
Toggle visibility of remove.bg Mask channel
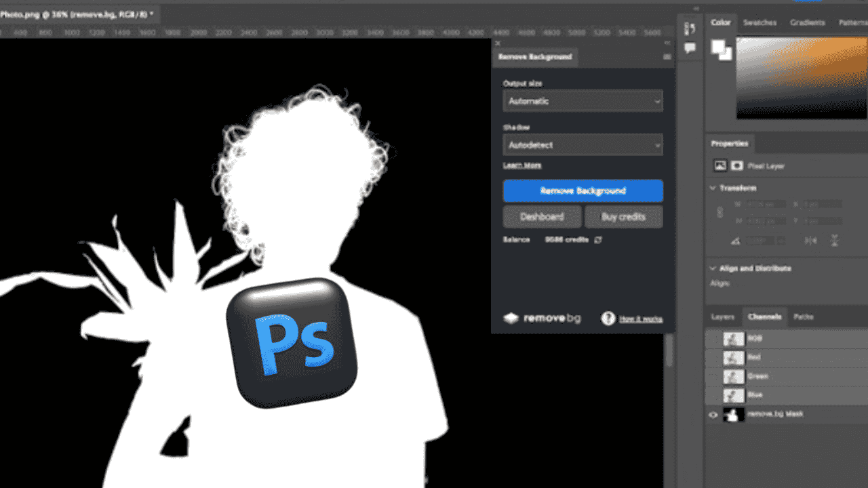713,414
